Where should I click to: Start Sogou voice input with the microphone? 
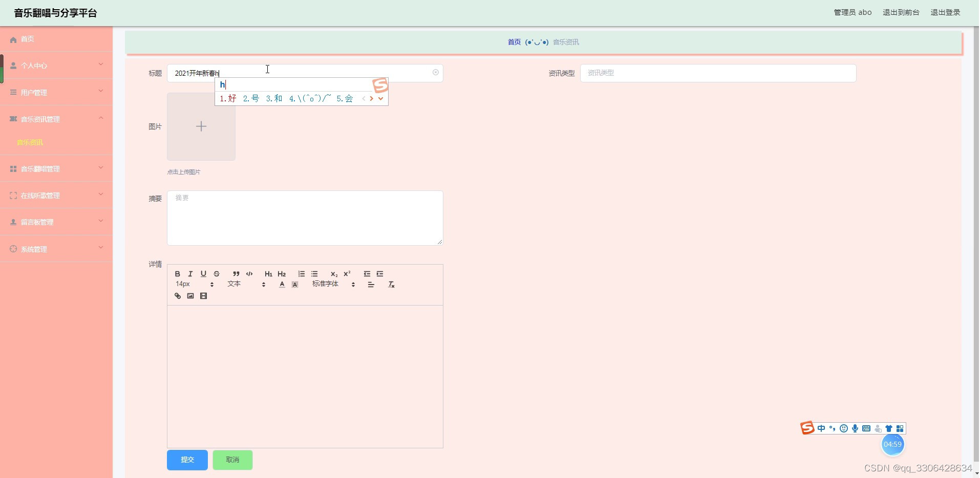[855, 428]
